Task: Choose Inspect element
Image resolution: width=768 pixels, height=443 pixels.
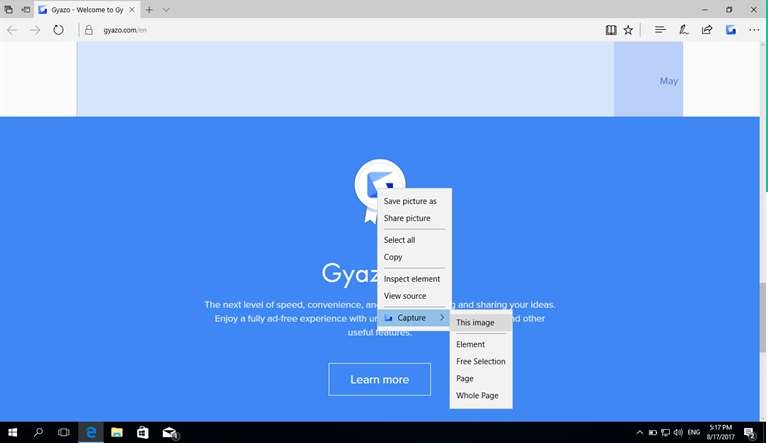Action: click(414, 279)
